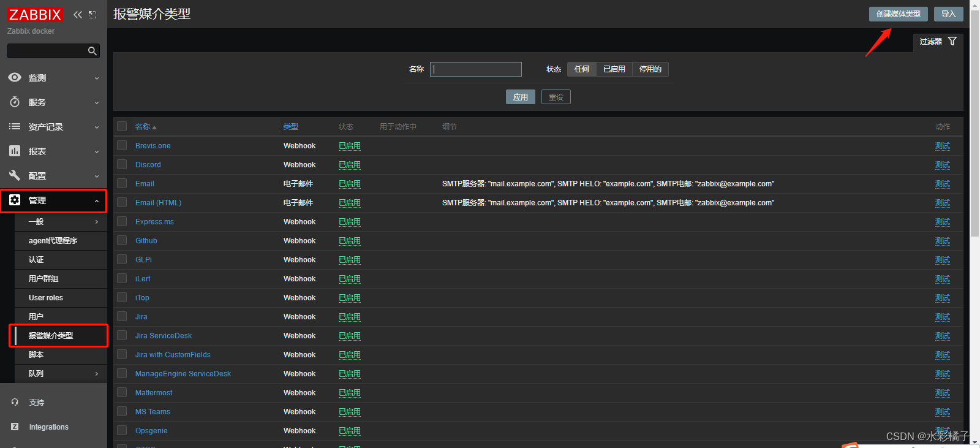
Task: Check the Brevis.one row checkbox
Action: coord(122,146)
